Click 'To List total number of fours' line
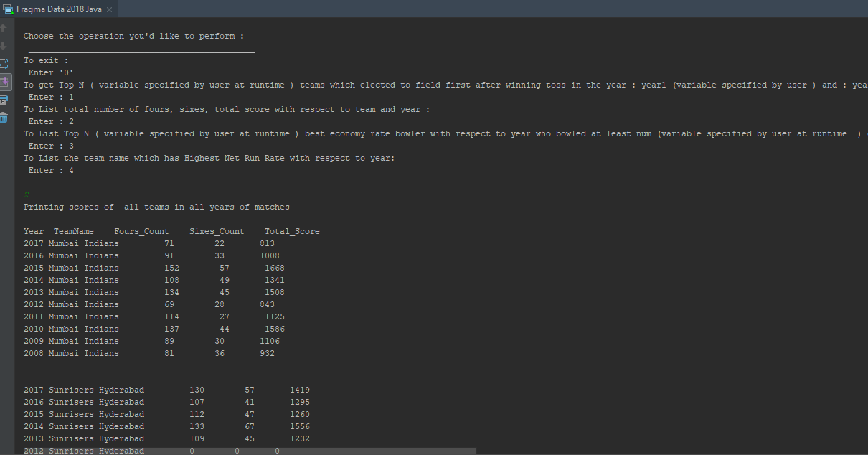Viewport: 868px width, 455px height. [x=227, y=109]
